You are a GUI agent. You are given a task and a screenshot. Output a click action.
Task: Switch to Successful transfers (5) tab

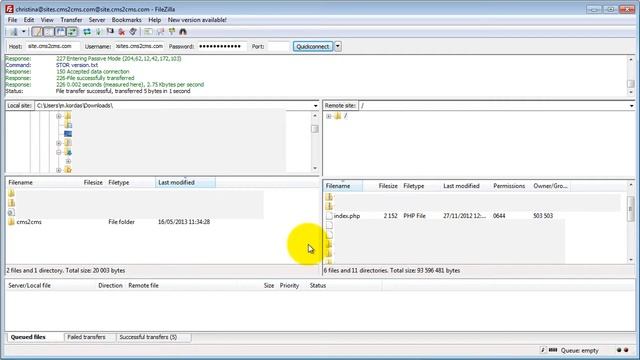point(148,337)
